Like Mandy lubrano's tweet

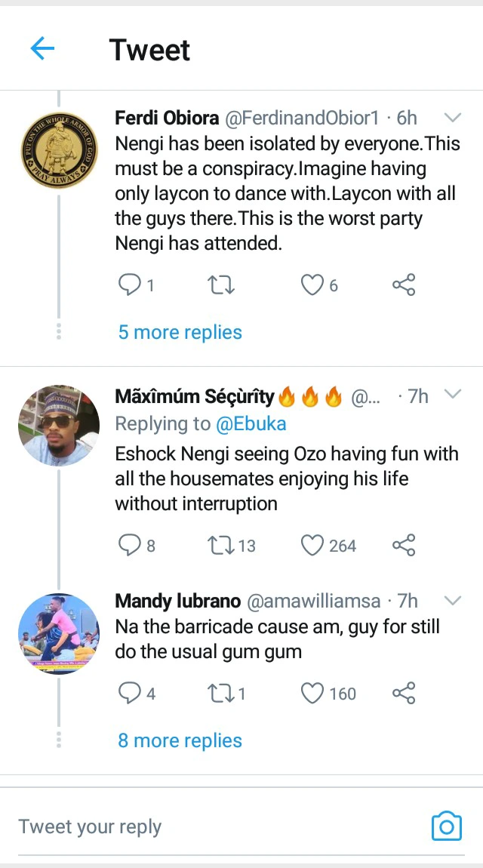tap(312, 693)
